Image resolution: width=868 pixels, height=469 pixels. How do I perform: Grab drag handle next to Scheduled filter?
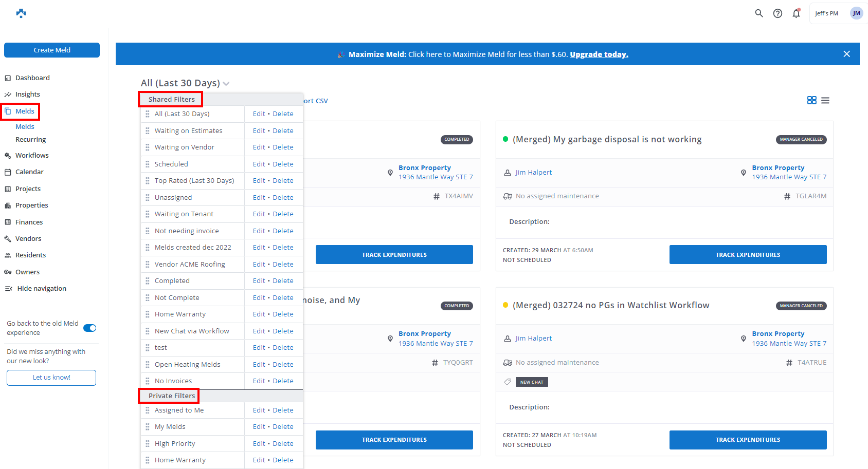pos(148,164)
